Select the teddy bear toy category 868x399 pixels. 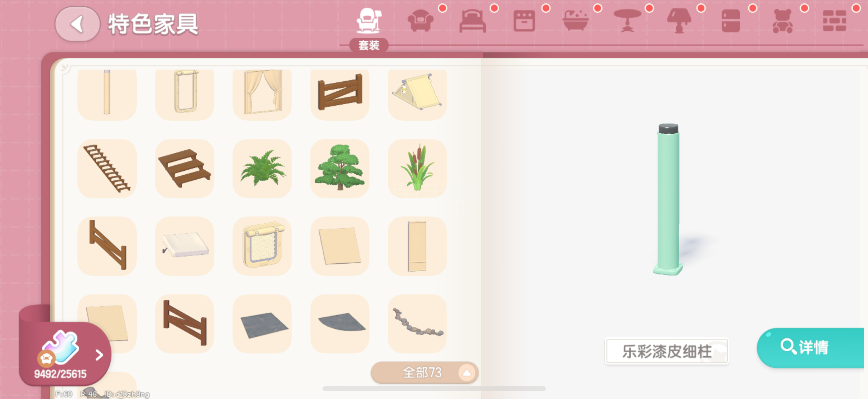point(782,21)
